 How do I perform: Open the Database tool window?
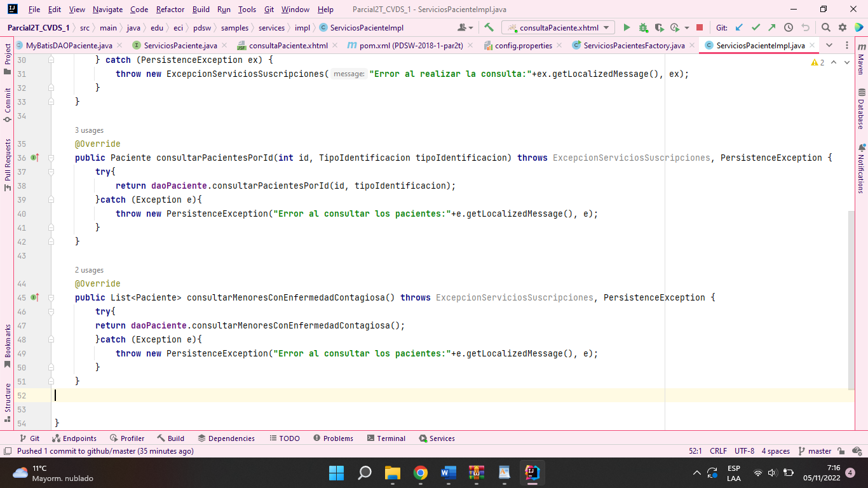tap(861, 109)
